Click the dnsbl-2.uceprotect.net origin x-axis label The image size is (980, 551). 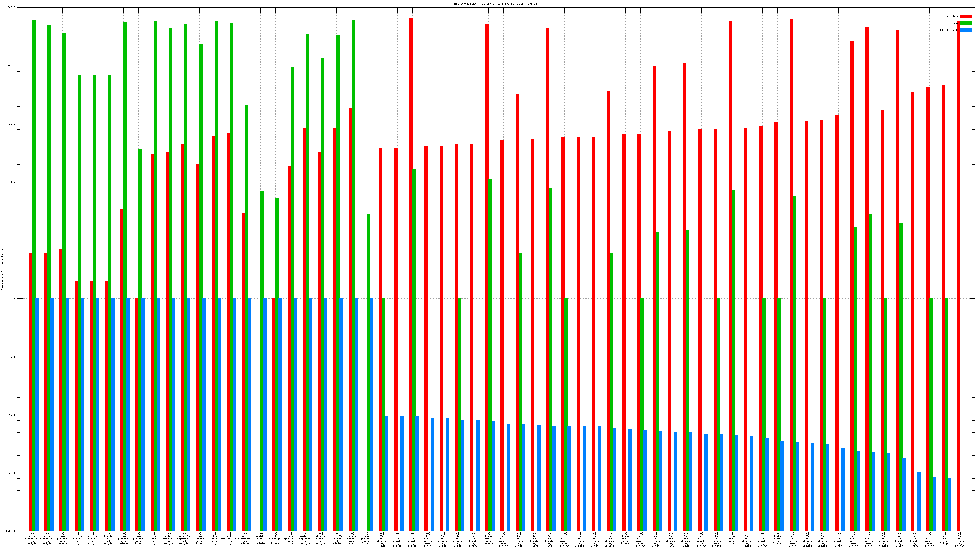(336, 538)
